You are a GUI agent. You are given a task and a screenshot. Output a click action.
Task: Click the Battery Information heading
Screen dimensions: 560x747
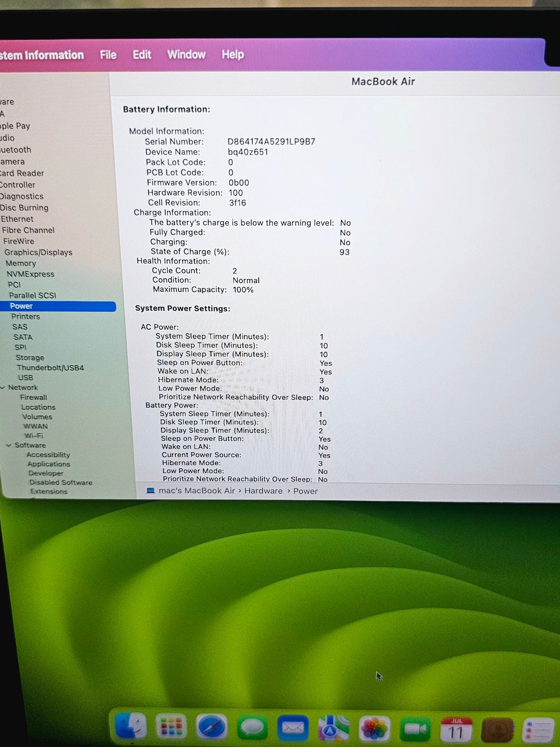[166, 109]
